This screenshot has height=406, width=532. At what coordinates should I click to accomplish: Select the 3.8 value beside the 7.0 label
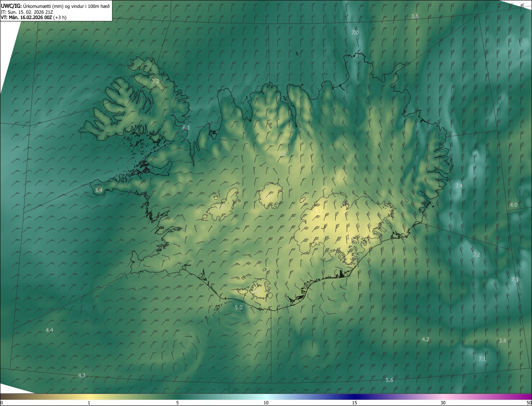pos(415,16)
